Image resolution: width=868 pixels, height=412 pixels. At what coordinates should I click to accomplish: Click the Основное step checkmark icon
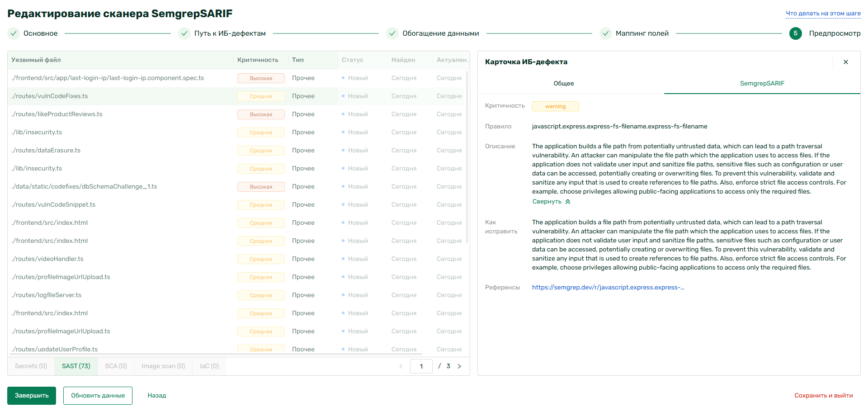(x=14, y=33)
